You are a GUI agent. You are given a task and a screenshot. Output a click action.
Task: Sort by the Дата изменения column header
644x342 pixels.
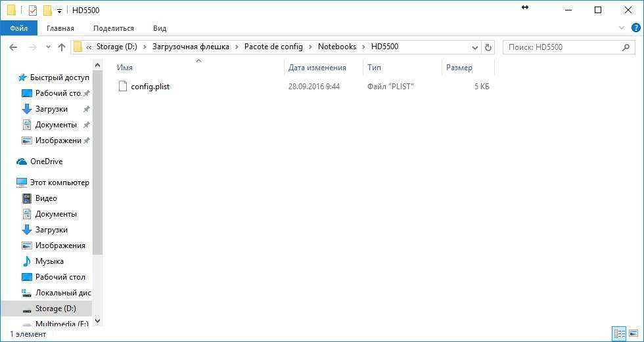[317, 68]
